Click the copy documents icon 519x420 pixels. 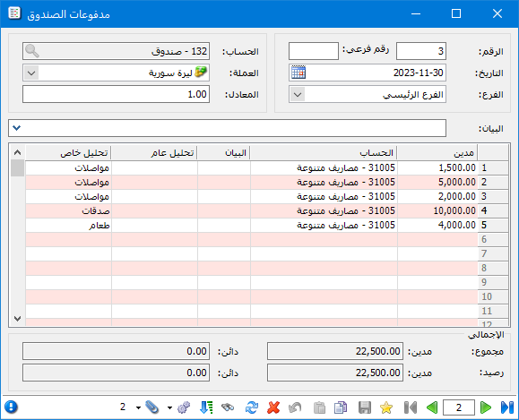[341, 407]
